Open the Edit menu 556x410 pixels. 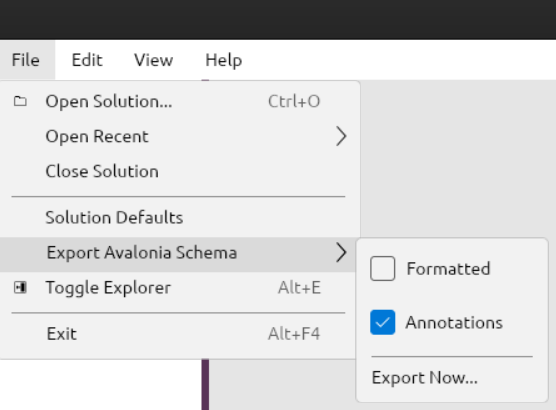coord(87,60)
